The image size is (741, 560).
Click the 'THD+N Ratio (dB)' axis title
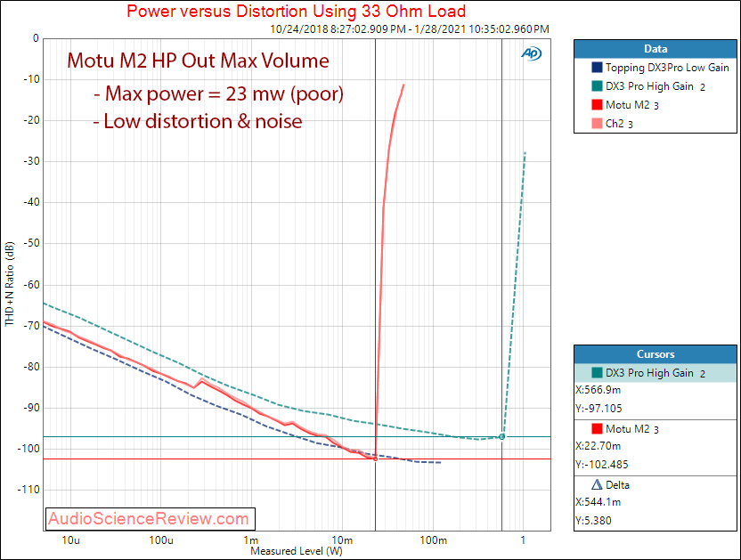point(10,284)
